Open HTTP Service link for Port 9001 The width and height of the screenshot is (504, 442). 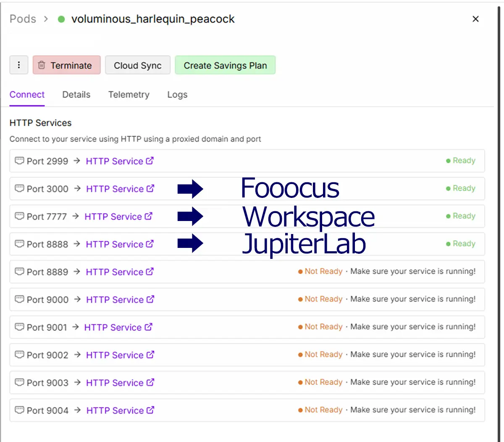tap(113, 327)
